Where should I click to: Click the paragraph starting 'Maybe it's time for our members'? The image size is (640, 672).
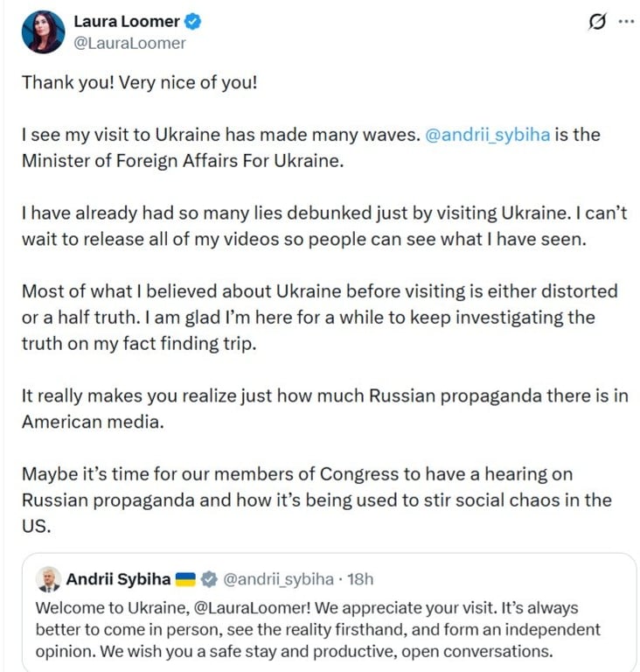[x=317, y=500]
